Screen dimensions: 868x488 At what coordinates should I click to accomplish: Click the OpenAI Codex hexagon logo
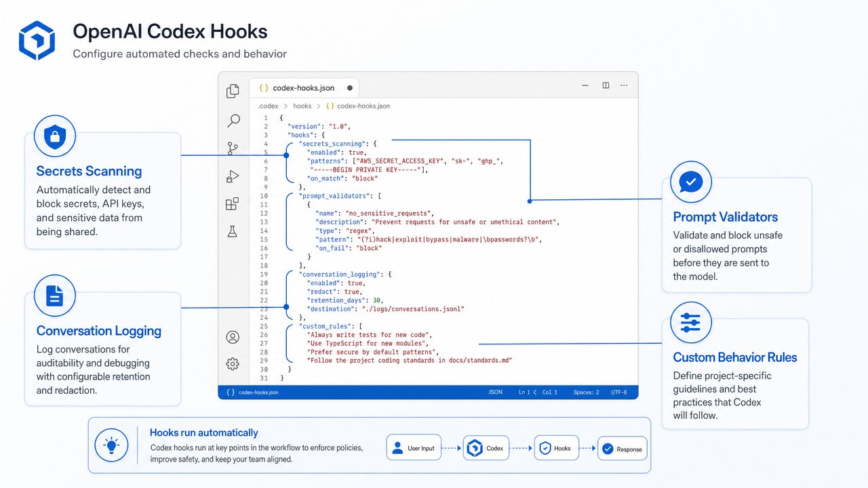pos(36,41)
